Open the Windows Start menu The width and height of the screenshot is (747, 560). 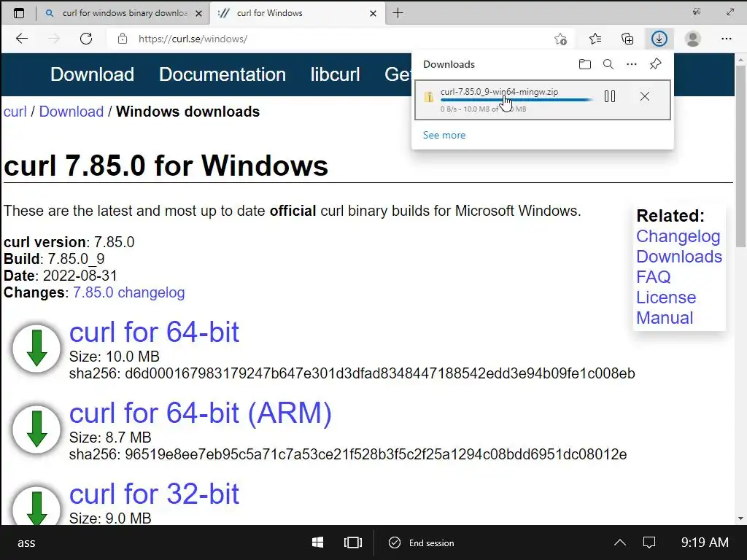coord(318,542)
